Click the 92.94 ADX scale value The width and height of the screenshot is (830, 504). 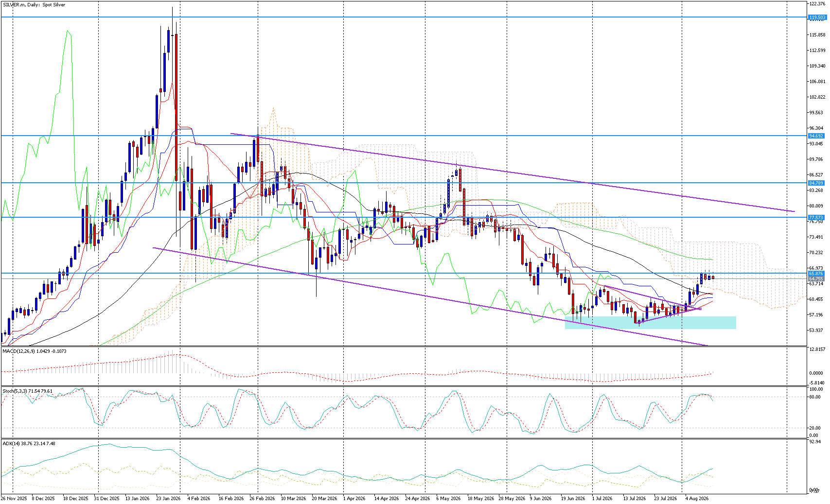pos(815,442)
